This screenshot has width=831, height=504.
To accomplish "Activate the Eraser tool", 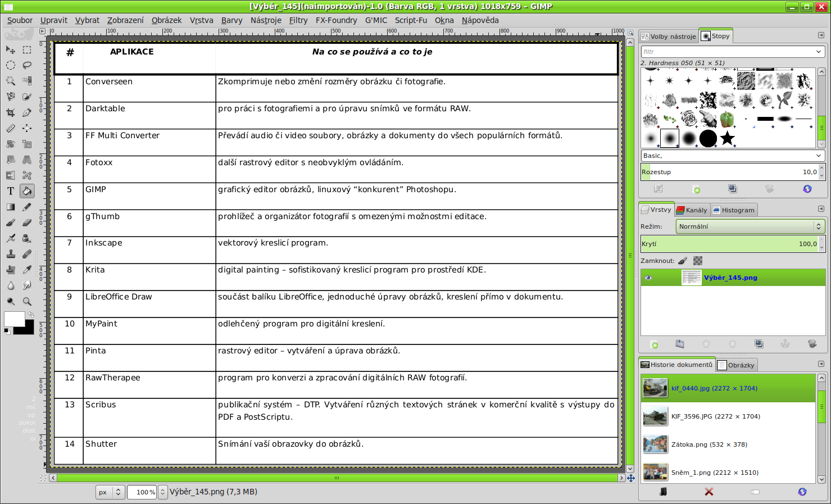I will pos(26,223).
